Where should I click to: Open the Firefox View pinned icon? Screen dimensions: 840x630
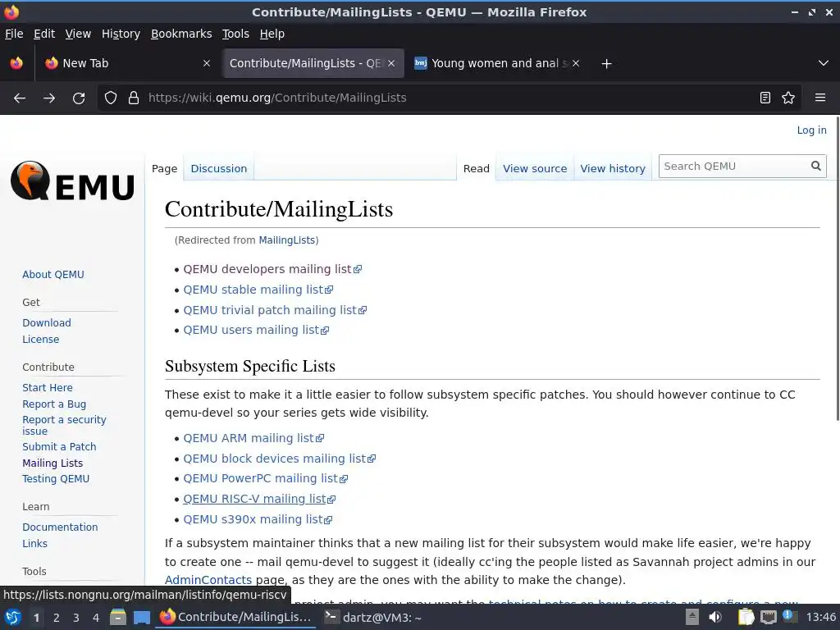16,63
